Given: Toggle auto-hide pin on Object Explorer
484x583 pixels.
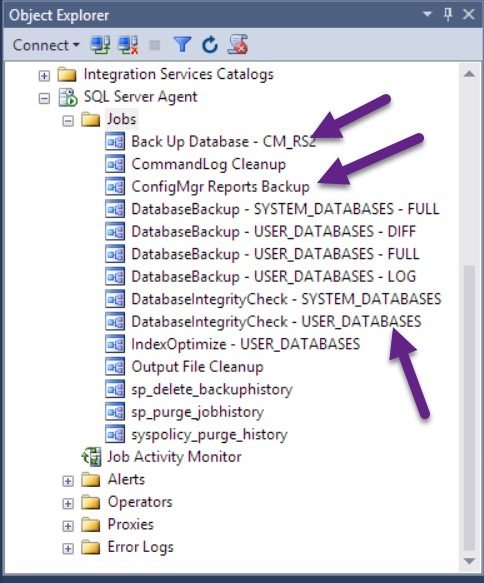Looking at the screenshot, I should tap(448, 15).
